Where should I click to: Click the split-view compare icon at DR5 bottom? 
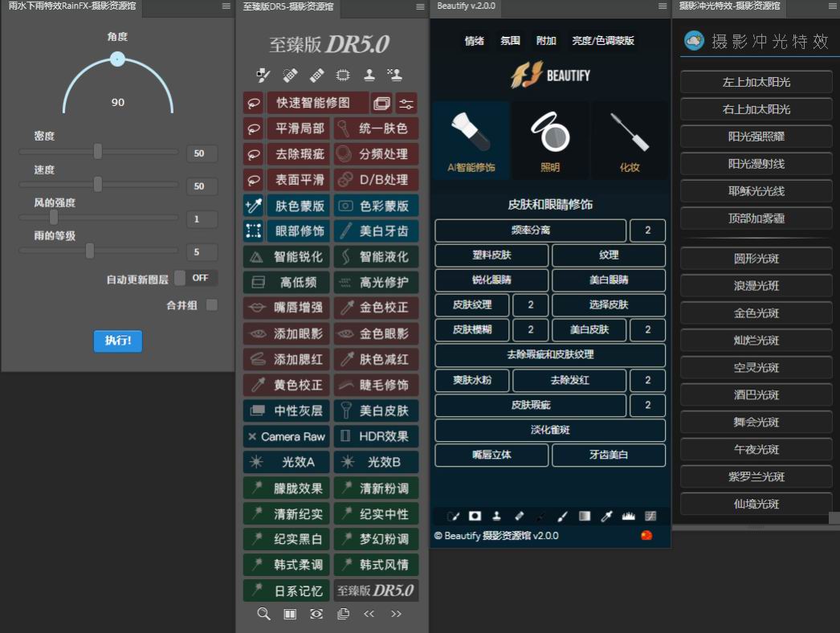[x=290, y=614]
